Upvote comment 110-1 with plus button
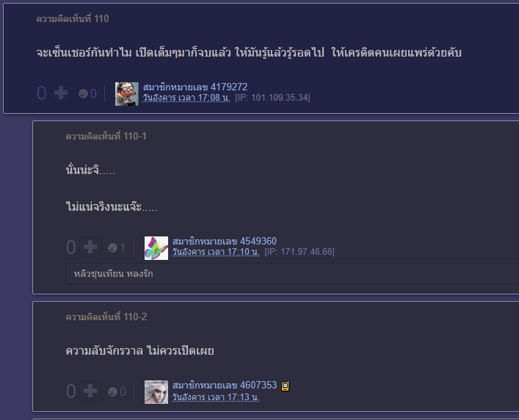Viewport: 519px width, 420px height. pyautogui.click(x=90, y=247)
